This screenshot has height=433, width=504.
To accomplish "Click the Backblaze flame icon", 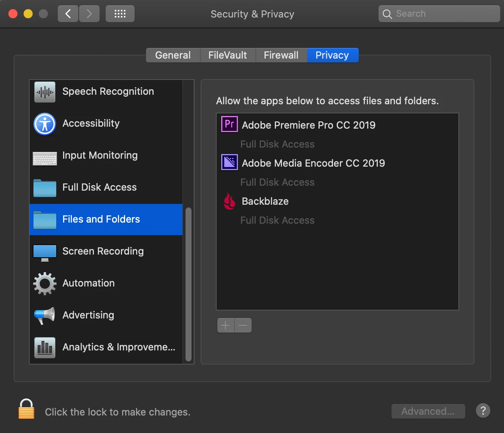I will pyautogui.click(x=230, y=201).
